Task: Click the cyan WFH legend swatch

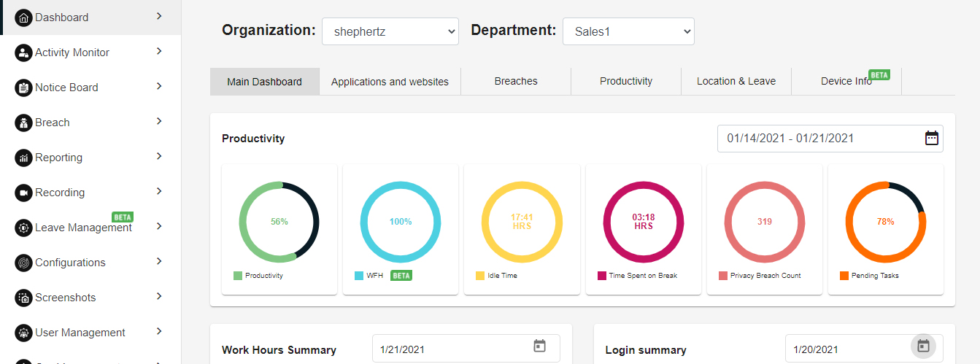Action: [x=359, y=276]
